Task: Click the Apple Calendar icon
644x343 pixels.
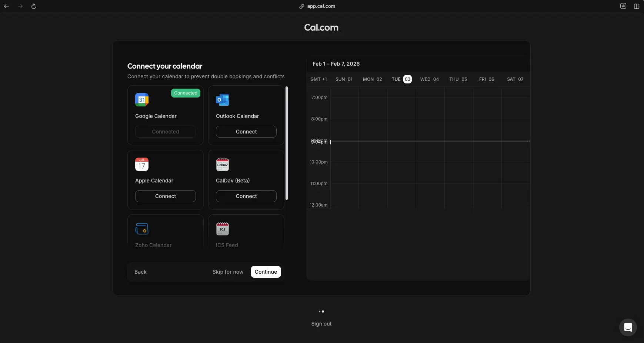Action: pos(142,164)
